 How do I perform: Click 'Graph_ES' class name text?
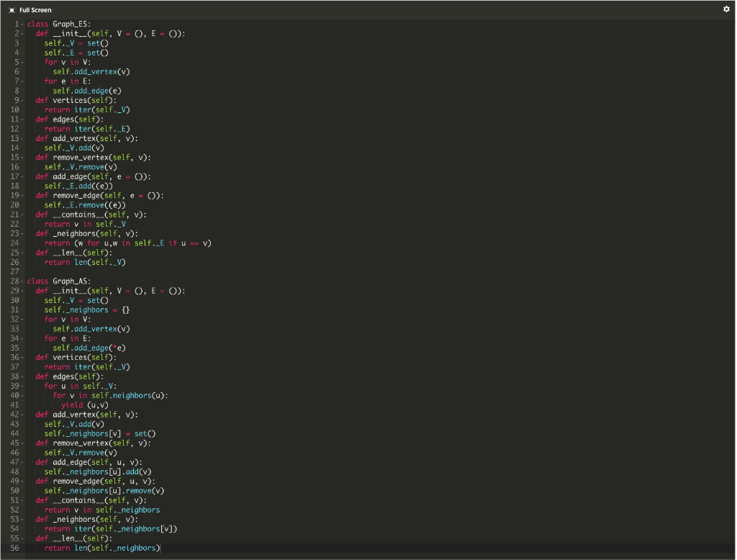pos(71,24)
